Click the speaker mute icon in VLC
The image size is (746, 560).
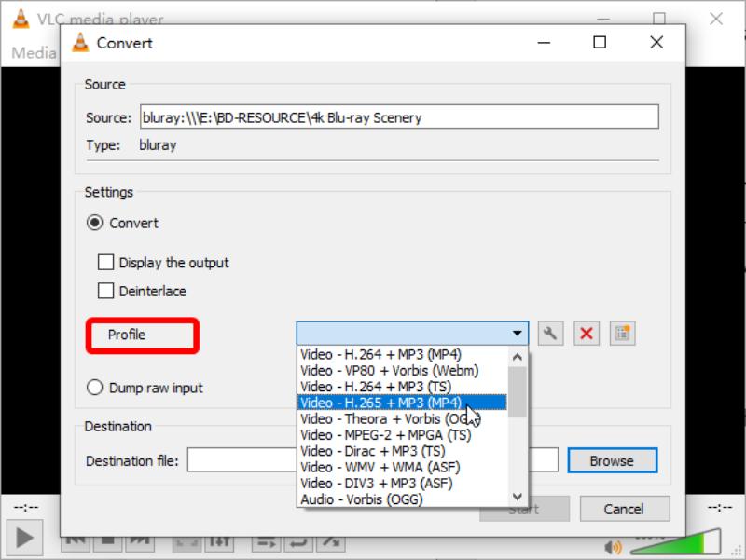[x=613, y=548]
